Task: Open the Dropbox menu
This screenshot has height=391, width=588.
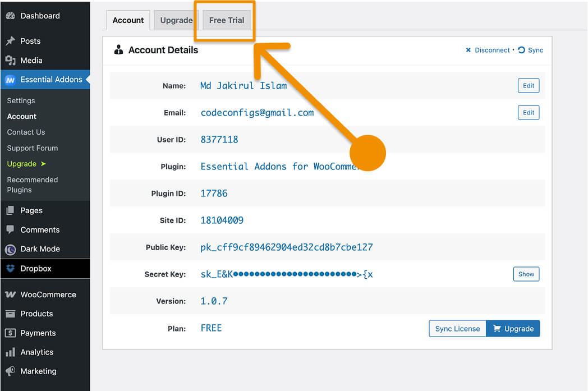Action: [45, 268]
